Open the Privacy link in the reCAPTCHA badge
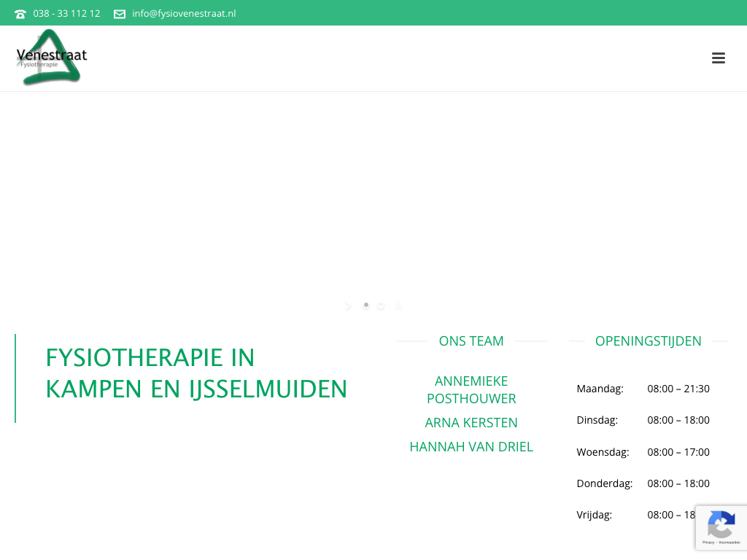Viewport: 747px width, 560px height. pos(708,542)
